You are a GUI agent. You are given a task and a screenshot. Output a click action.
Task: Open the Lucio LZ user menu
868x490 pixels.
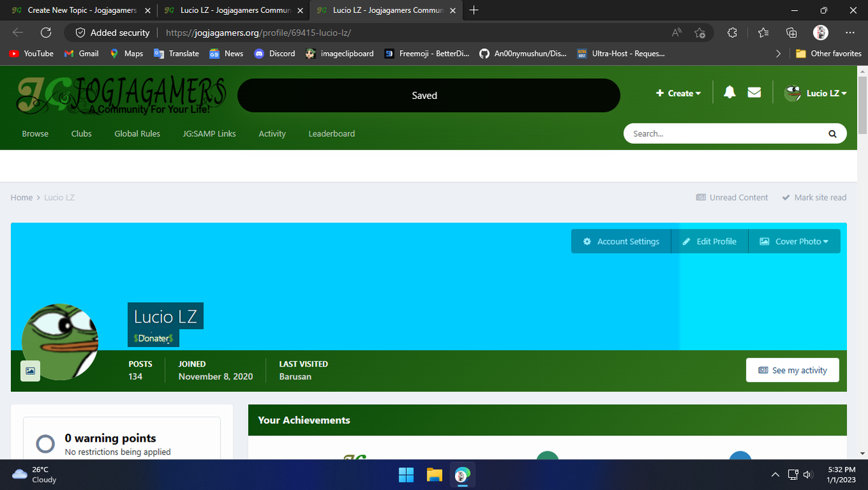[x=816, y=93]
